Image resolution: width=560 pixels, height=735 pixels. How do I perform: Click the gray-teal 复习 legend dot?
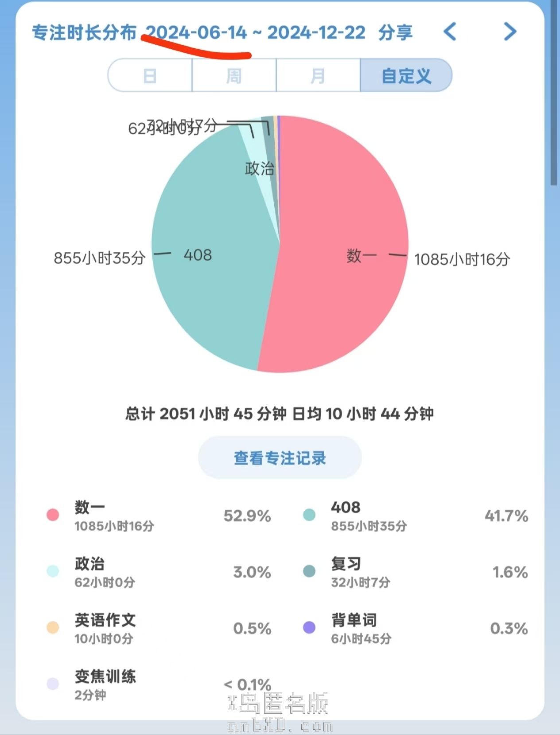click(309, 571)
